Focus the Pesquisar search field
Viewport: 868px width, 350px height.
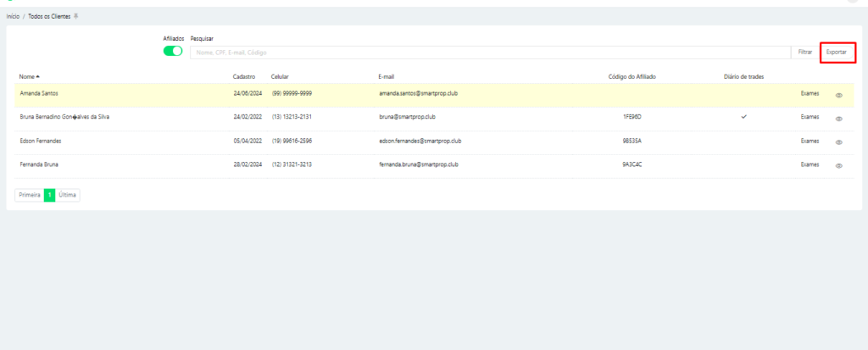(x=492, y=53)
